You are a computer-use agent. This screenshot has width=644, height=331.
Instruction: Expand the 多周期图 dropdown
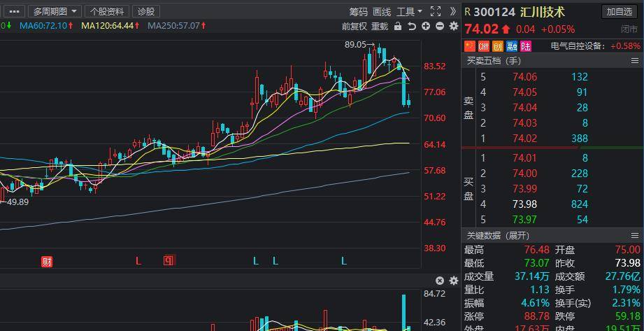(x=55, y=11)
